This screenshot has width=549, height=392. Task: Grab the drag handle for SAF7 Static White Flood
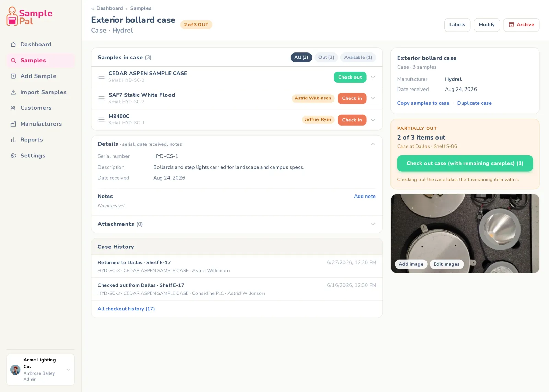[x=102, y=98]
